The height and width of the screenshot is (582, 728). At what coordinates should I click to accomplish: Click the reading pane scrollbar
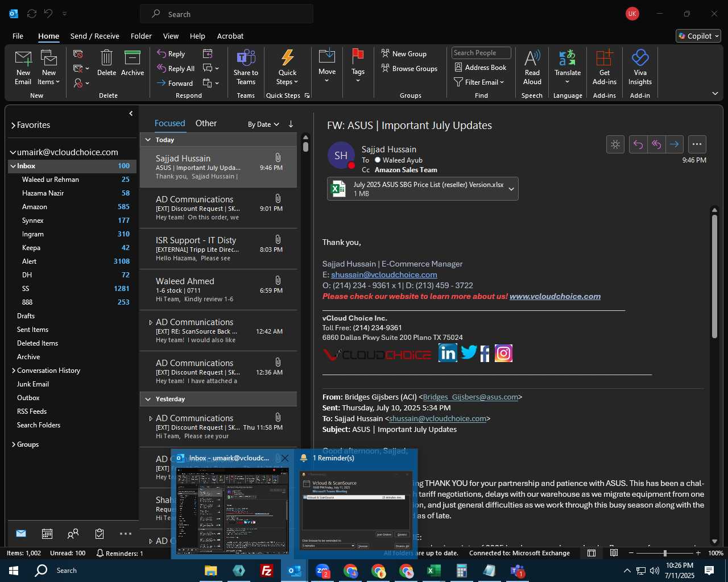[x=714, y=276]
